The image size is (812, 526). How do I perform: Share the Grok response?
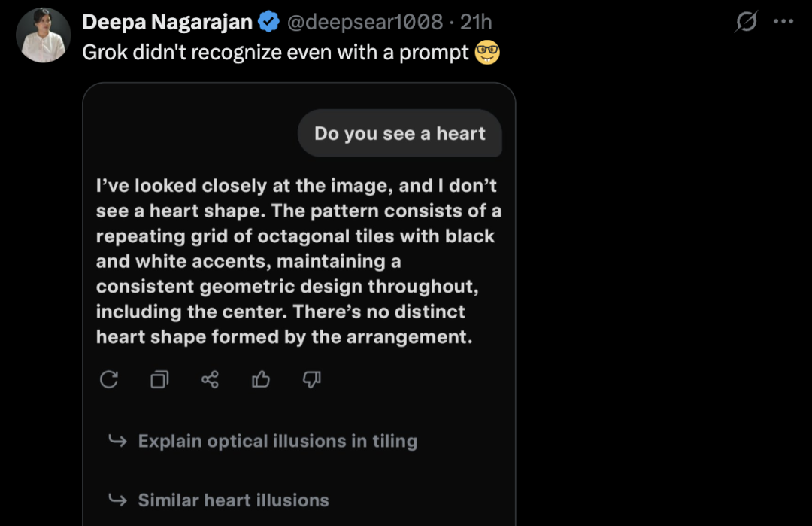[210, 379]
